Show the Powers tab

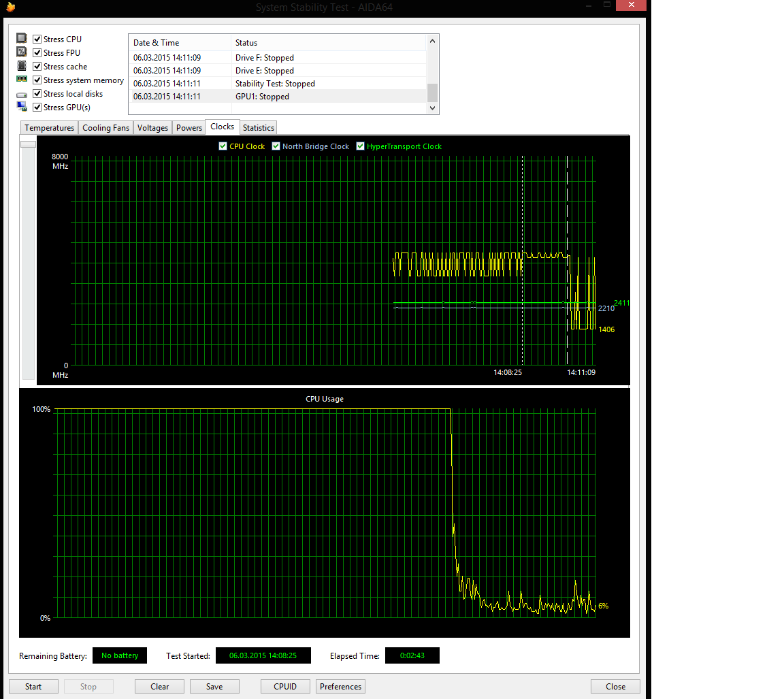[189, 127]
